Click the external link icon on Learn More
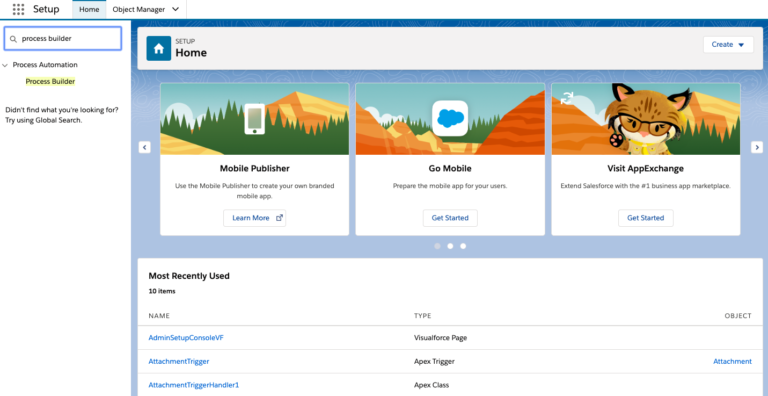This screenshot has height=396, width=768. coord(279,218)
